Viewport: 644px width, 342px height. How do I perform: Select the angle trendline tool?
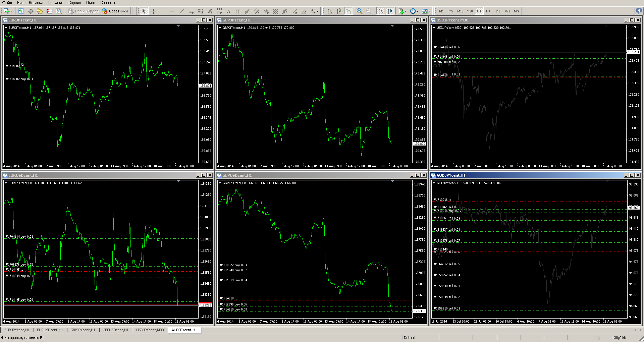(304, 11)
